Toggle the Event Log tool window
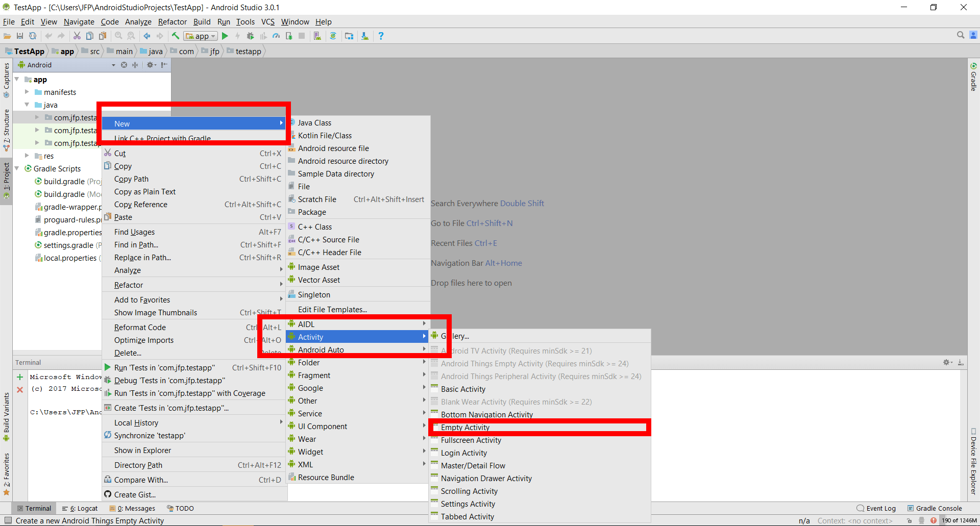 (876, 508)
